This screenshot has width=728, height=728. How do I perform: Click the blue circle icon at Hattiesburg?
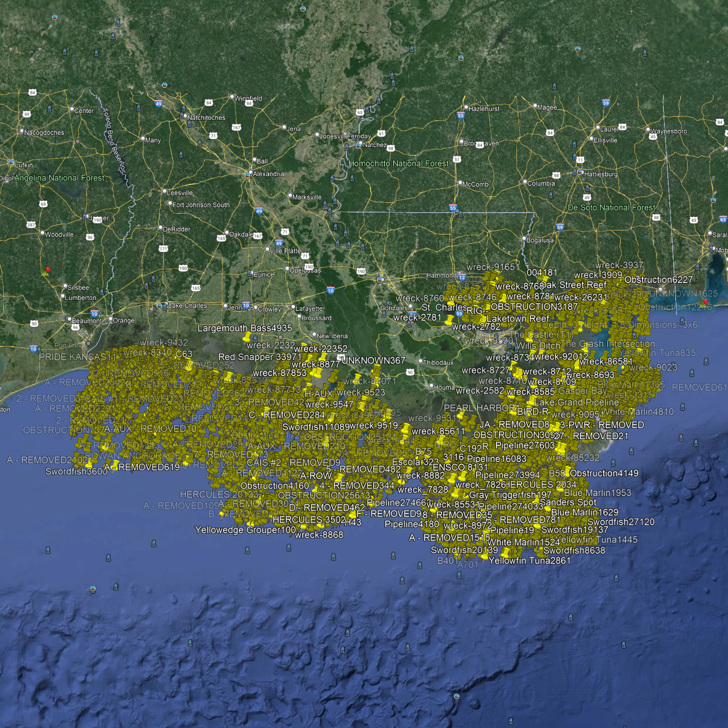580,172
